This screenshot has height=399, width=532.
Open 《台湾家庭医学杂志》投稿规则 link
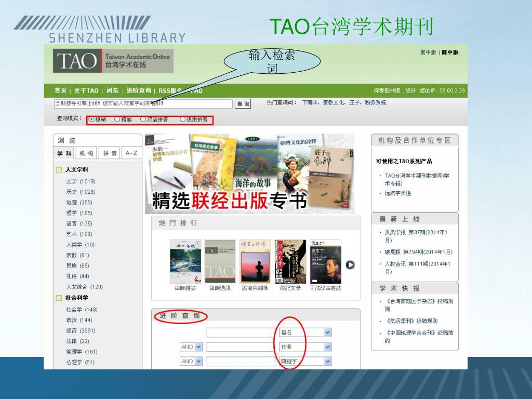419,305
